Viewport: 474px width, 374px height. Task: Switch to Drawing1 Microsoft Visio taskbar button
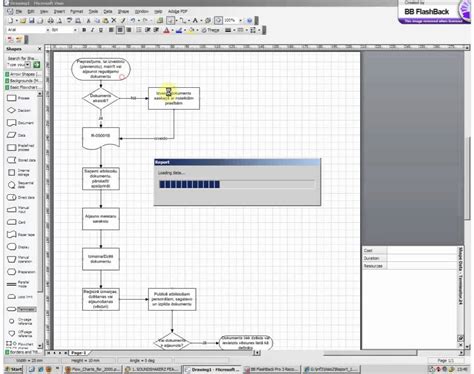point(212,369)
